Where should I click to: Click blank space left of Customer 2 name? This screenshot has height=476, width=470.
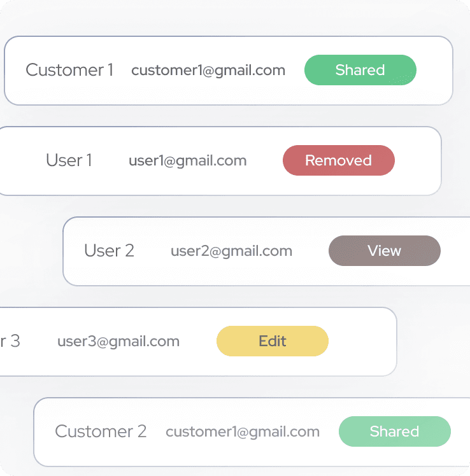point(45,431)
